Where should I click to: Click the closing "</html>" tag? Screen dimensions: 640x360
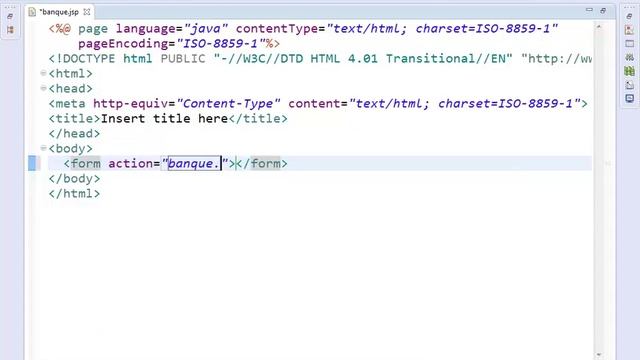74,193
